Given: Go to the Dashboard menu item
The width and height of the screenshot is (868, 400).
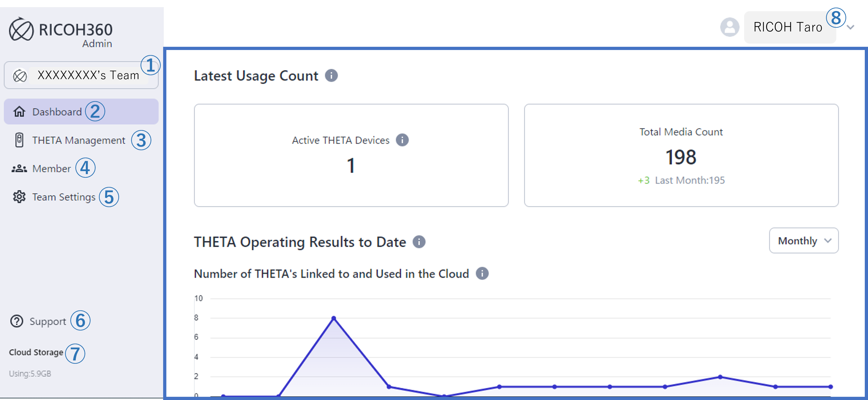Looking at the screenshot, I should tap(81, 111).
